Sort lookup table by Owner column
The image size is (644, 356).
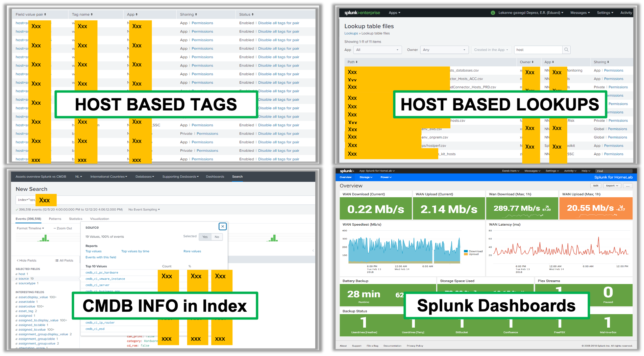[x=527, y=62]
